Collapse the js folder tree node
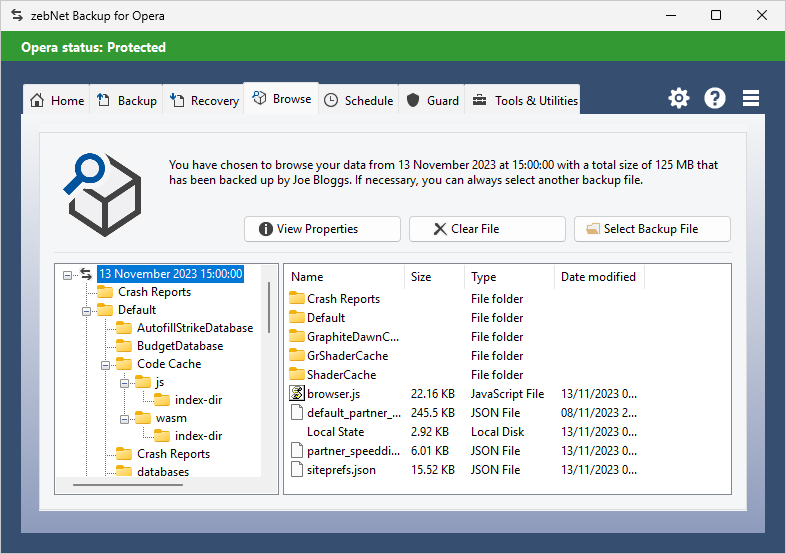 coord(125,383)
